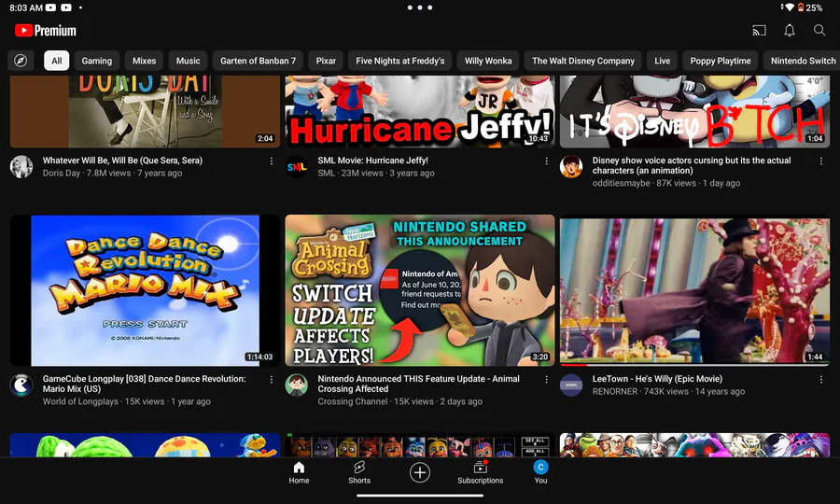Image resolution: width=840 pixels, height=504 pixels.
Task: Select the All filter chip
Action: 57,61
